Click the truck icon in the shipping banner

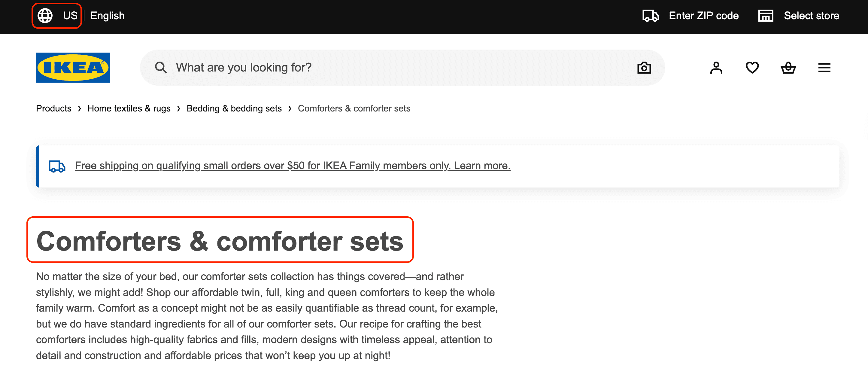(x=57, y=166)
